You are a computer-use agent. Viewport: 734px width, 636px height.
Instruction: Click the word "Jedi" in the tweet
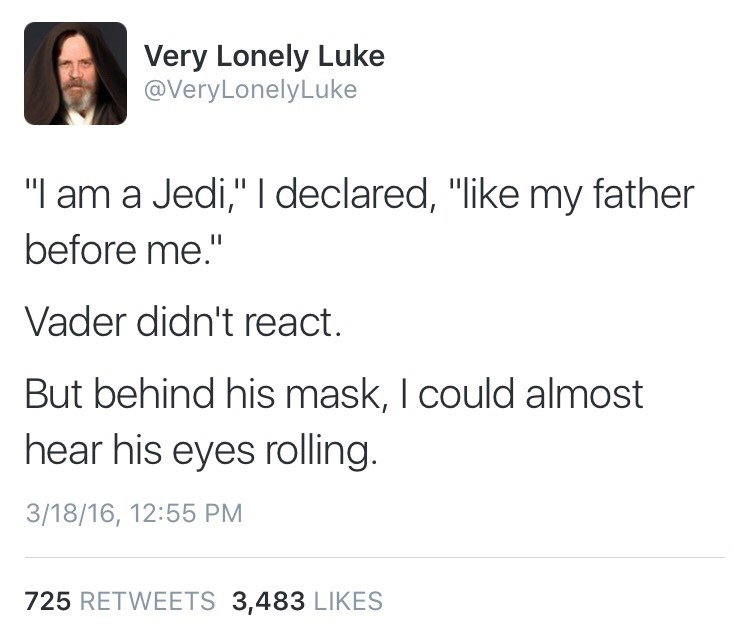click(187, 194)
